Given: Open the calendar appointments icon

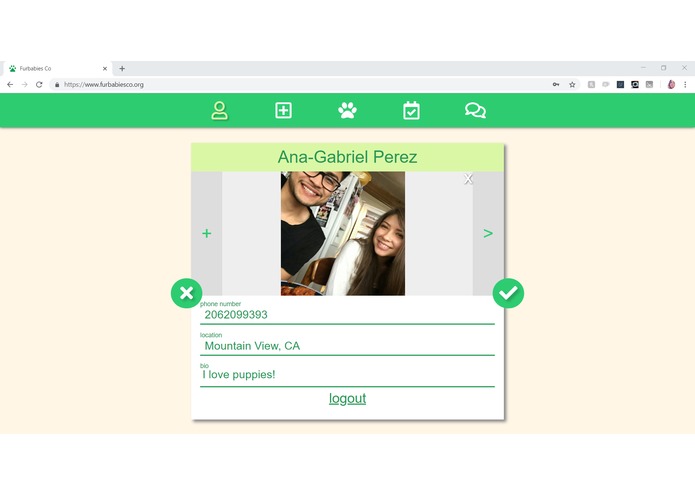Looking at the screenshot, I should [411, 110].
